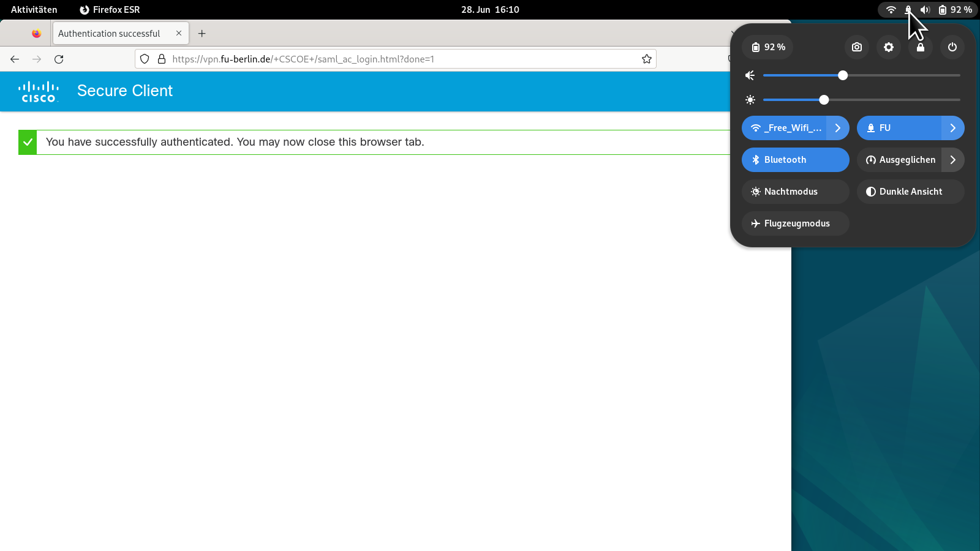Click the 92 % battery button

(x=767, y=47)
